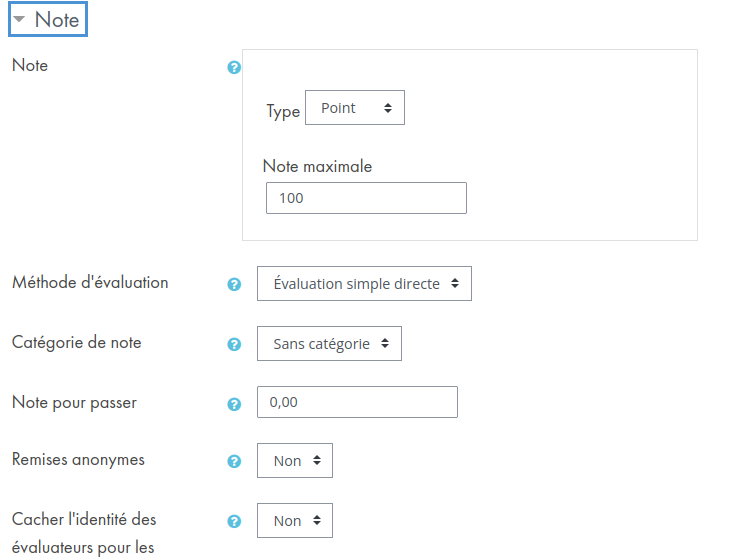Open the Type dropdown showing Point

355,108
